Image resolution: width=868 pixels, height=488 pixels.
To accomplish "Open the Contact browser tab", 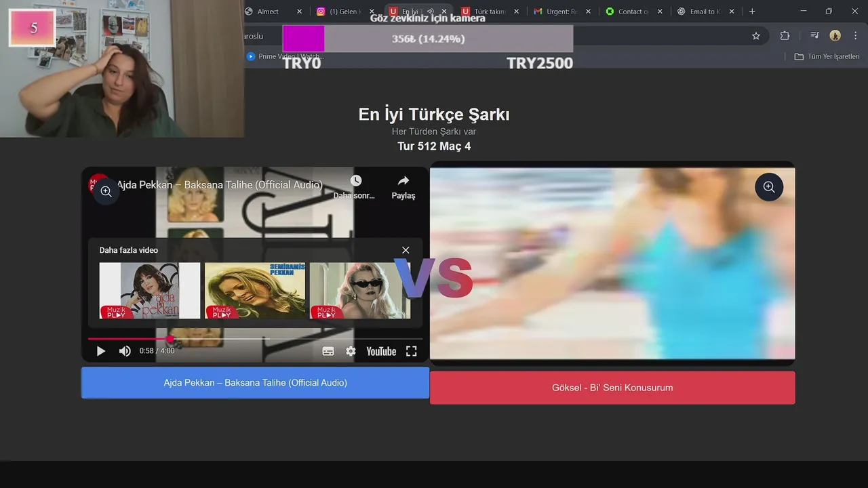I will [627, 12].
